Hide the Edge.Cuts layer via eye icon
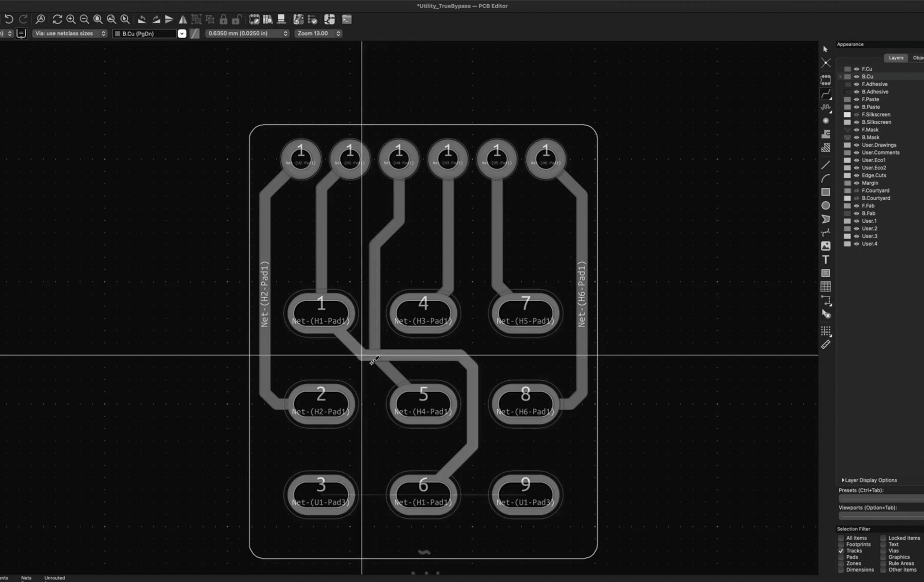924x582 pixels. point(856,176)
